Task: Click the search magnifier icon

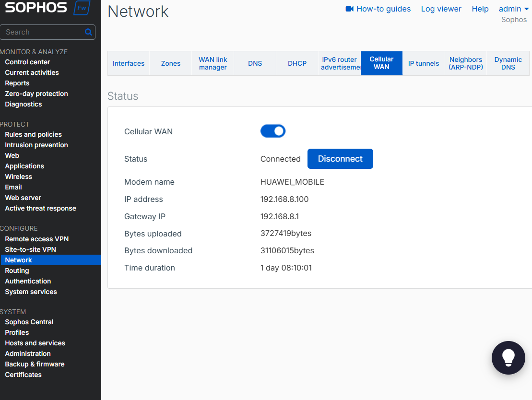Action: tap(88, 32)
